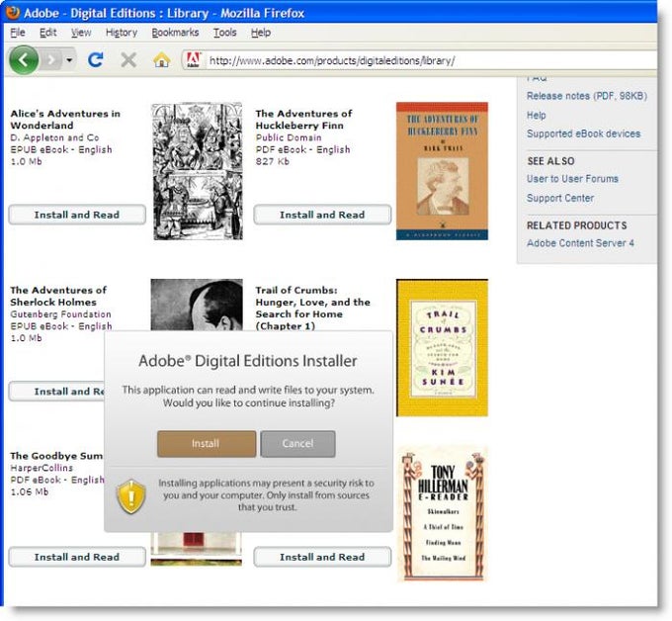The width and height of the screenshot is (672, 621).
Task: Open the Tools menu
Action: pyautogui.click(x=225, y=33)
